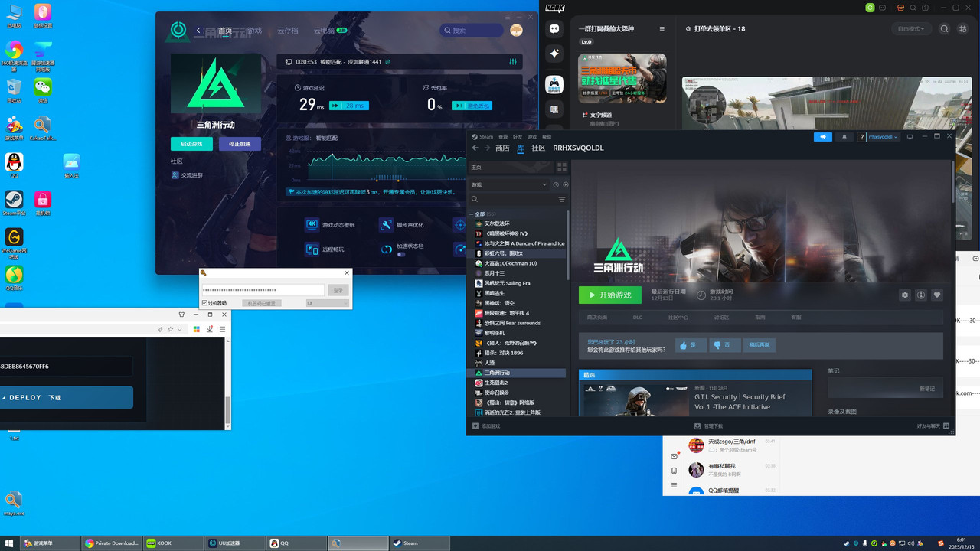
Task: Click 登录 button in login dialog
Action: tap(338, 290)
